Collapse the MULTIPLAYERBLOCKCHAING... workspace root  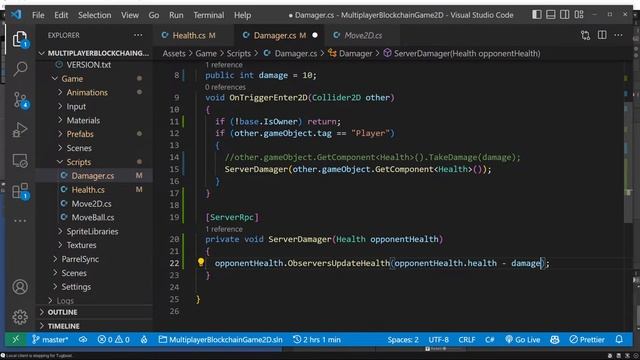click(x=94, y=53)
